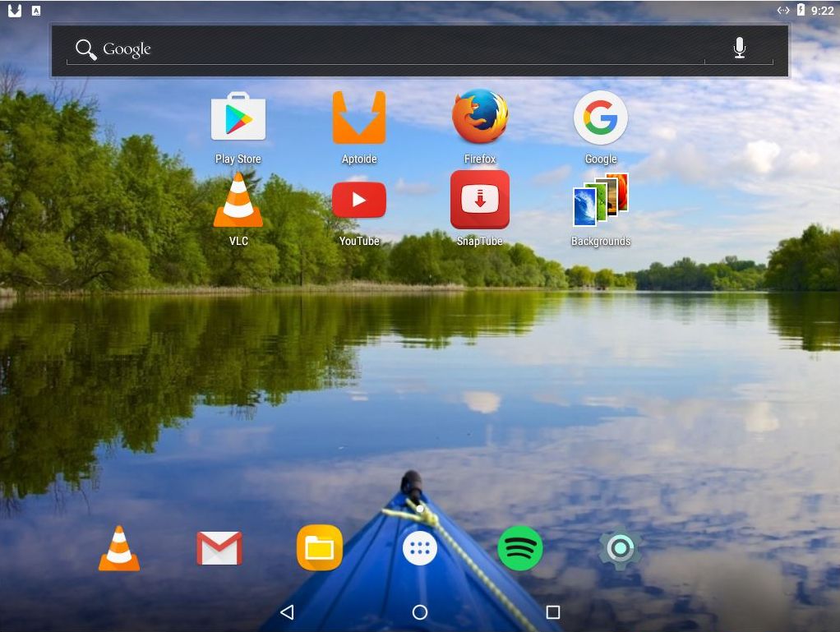Tap the network arrows status icon
840x632 pixels.
pos(782,10)
